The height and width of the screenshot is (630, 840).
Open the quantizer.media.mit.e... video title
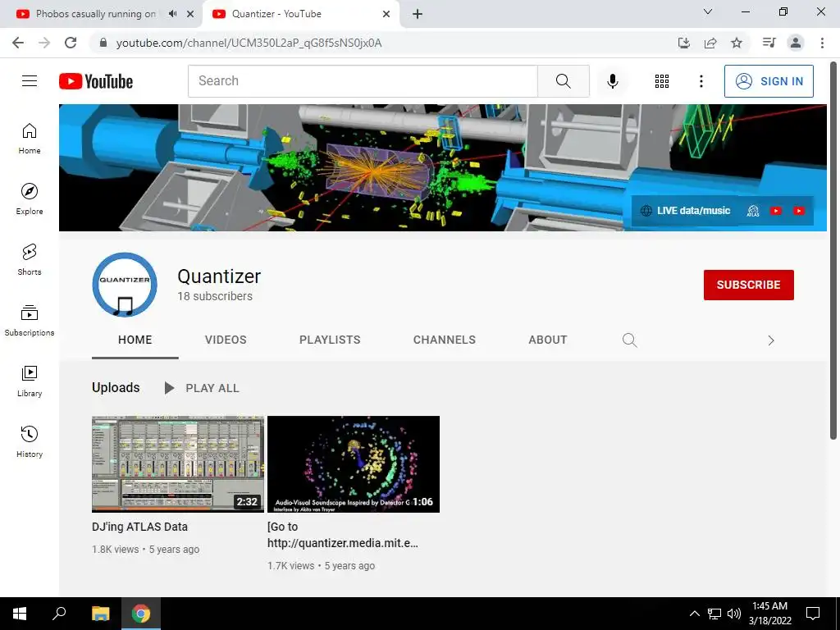coord(342,535)
